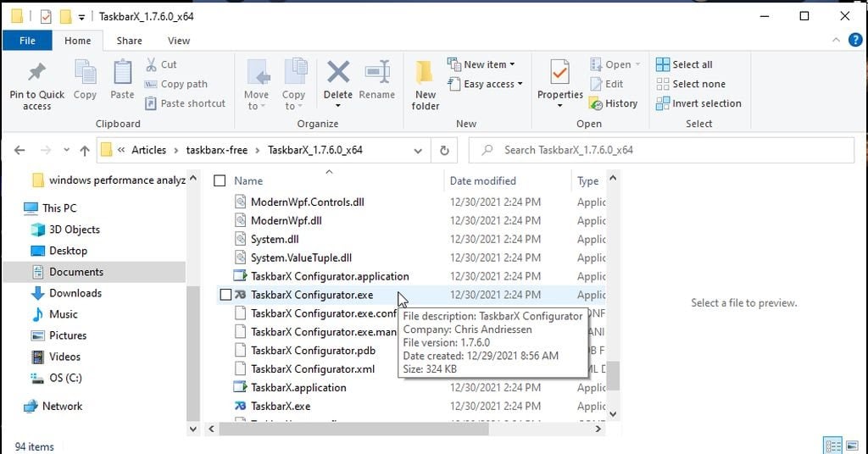Expand the Open dropdown arrow in ribbon

[637, 64]
